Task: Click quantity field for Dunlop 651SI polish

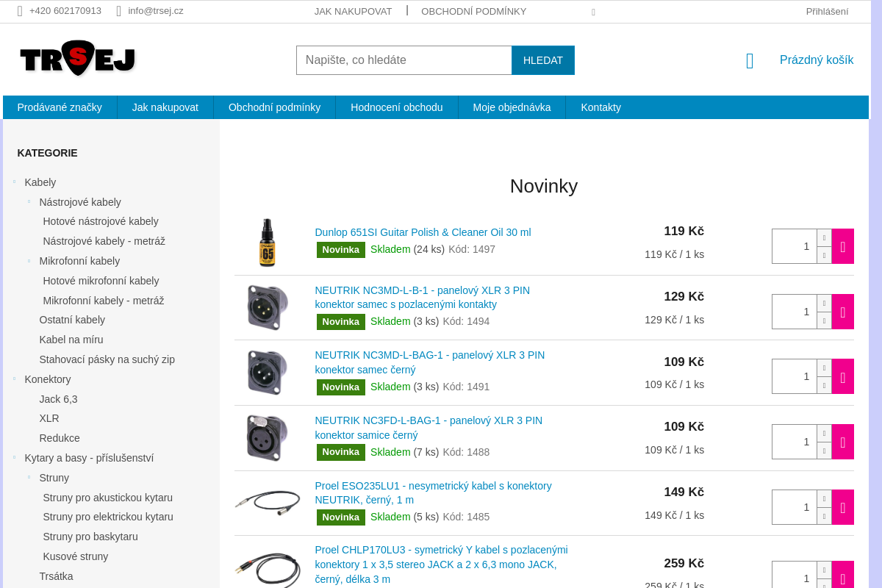Action: point(795,246)
